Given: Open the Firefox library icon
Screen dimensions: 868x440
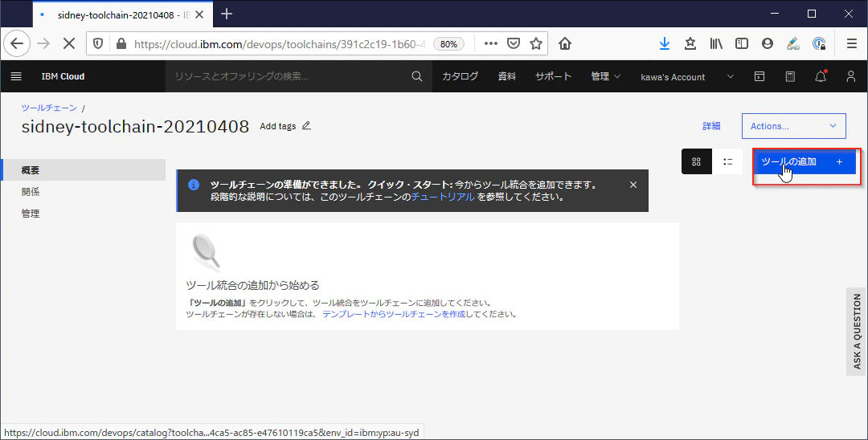Looking at the screenshot, I should (x=716, y=43).
